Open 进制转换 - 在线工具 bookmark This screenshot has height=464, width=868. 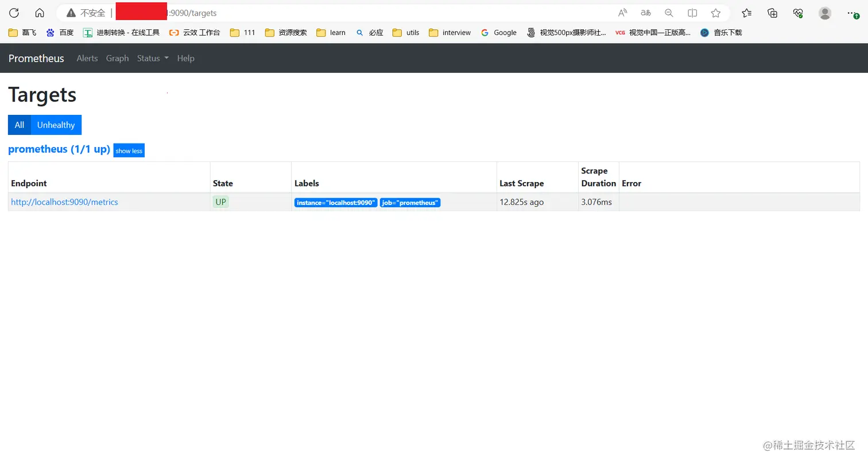point(121,33)
